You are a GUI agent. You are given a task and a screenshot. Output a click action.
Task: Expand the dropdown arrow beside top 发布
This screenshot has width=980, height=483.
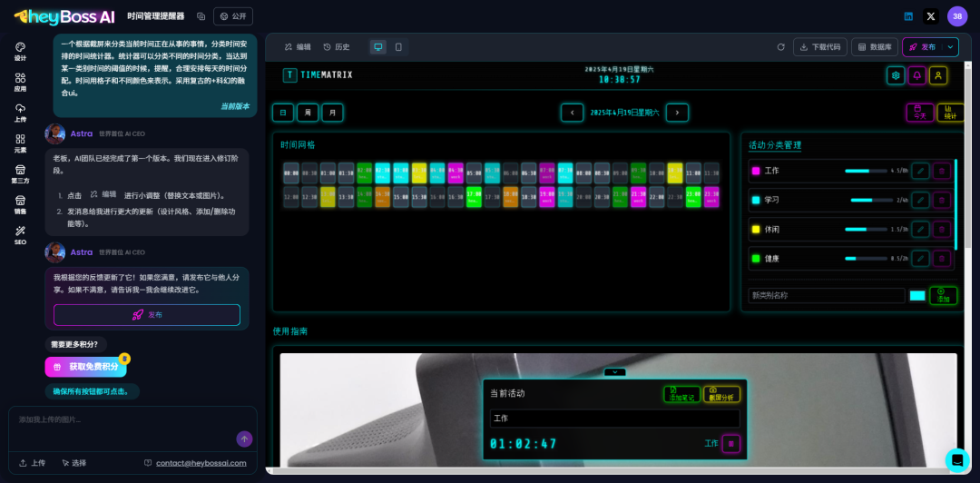click(951, 47)
